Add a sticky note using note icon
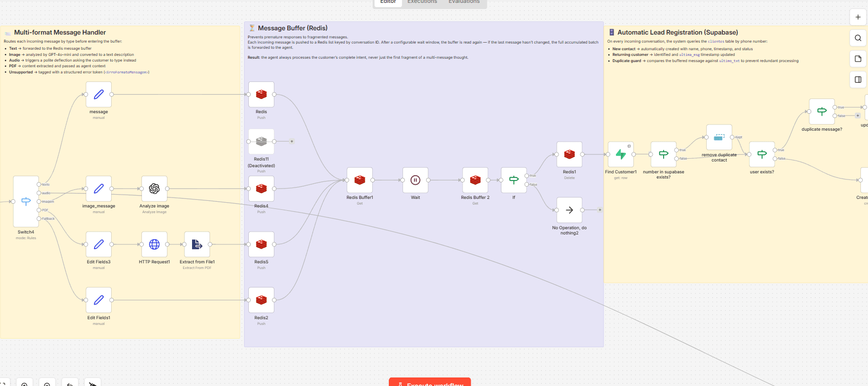Screen dimensions: 868x386 (858, 59)
